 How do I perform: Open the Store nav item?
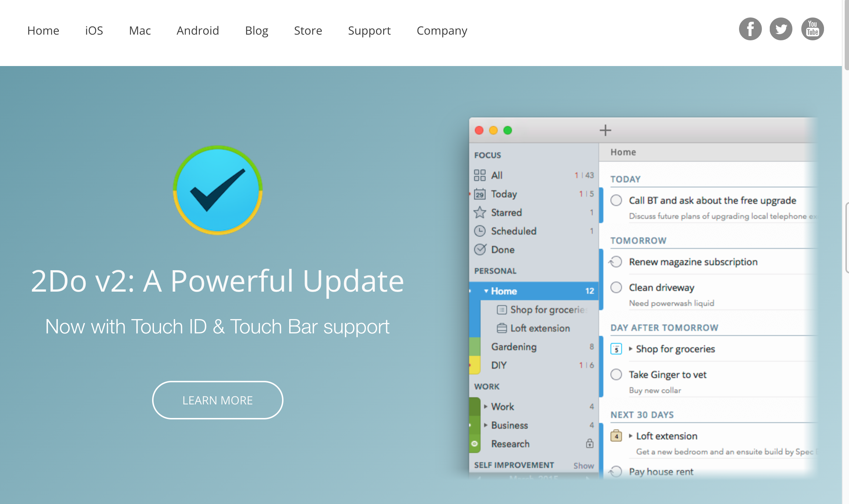point(308,31)
